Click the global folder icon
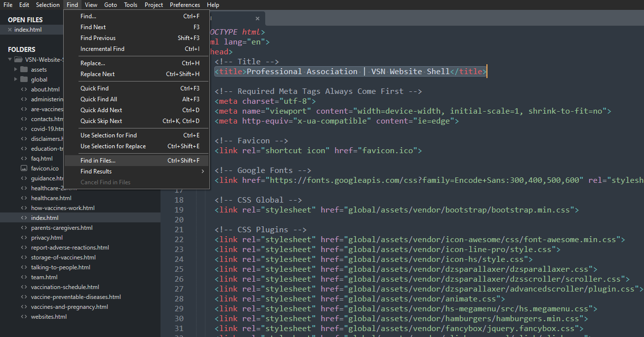 point(24,79)
